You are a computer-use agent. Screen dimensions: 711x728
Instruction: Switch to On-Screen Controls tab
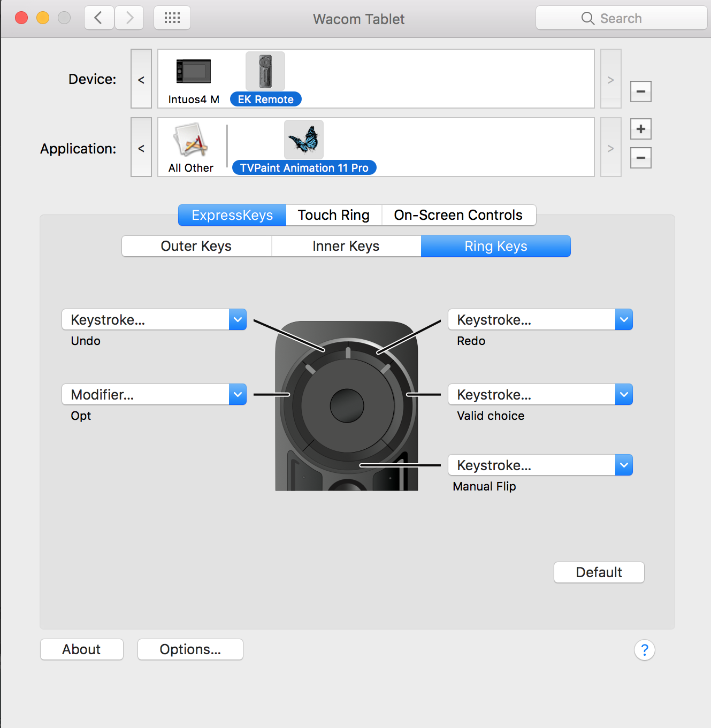point(458,215)
